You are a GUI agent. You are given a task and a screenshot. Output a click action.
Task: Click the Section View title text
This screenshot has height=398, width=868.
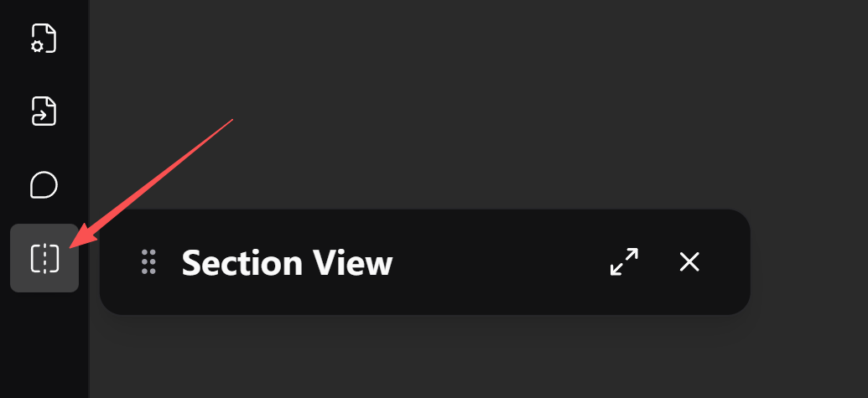click(x=287, y=263)
